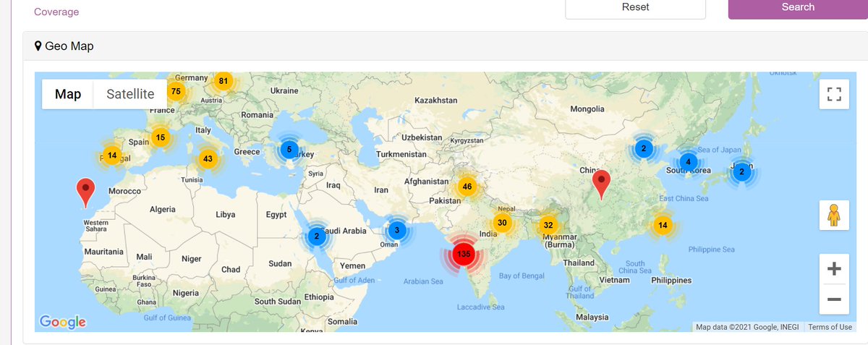
Task: Open the Terms of Use link
Action: pyautogui.click(x=830, y=327)
